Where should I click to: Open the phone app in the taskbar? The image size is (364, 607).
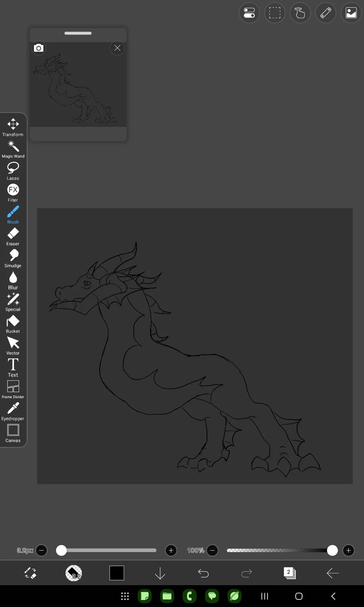click(x=189, y=596)
